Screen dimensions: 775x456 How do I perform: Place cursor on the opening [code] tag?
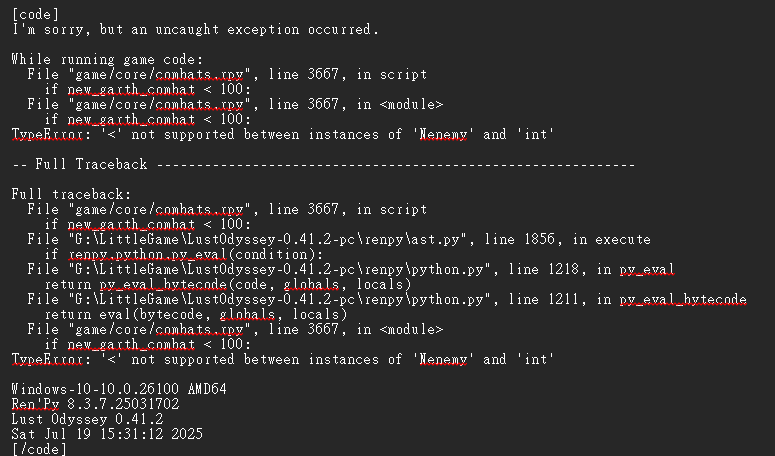(35, 14)
